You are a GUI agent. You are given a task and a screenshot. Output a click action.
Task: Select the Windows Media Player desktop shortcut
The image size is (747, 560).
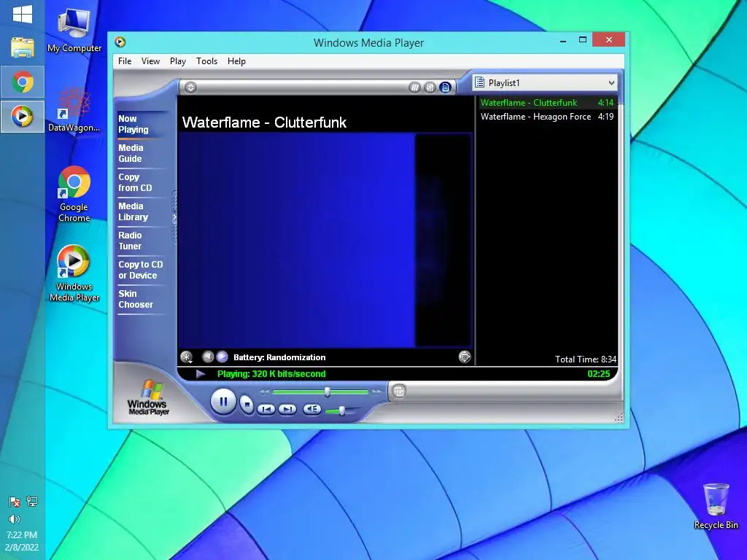(74, 273)
